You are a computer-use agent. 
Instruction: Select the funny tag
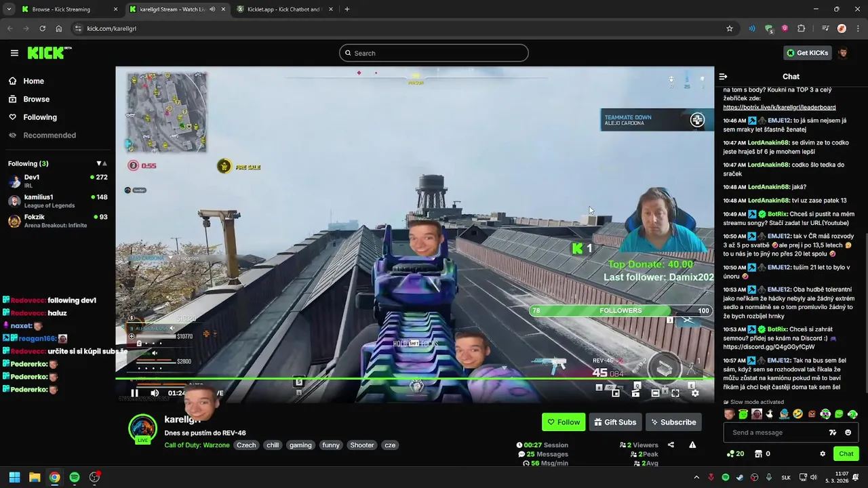[331, 445]
